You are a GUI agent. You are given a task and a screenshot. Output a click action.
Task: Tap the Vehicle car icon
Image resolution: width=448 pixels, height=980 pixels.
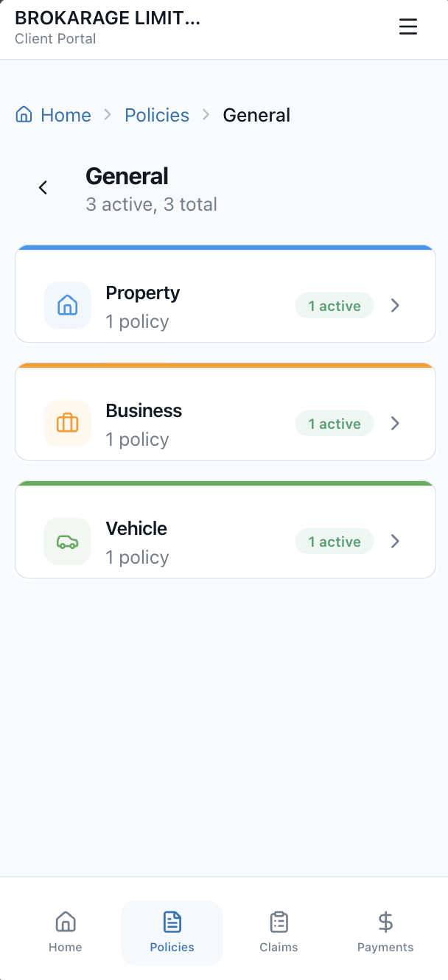[x=67, y=541]
